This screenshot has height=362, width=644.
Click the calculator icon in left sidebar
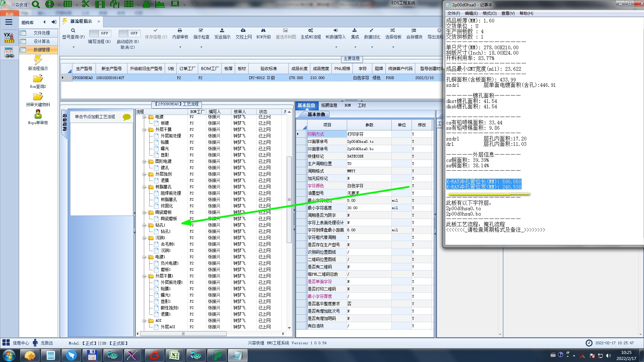click(9, 53)
